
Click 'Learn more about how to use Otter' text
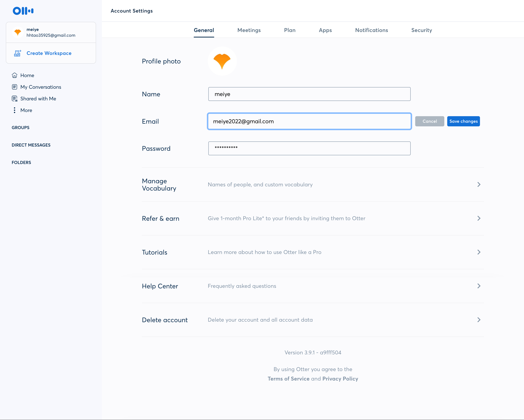point(264,252)
